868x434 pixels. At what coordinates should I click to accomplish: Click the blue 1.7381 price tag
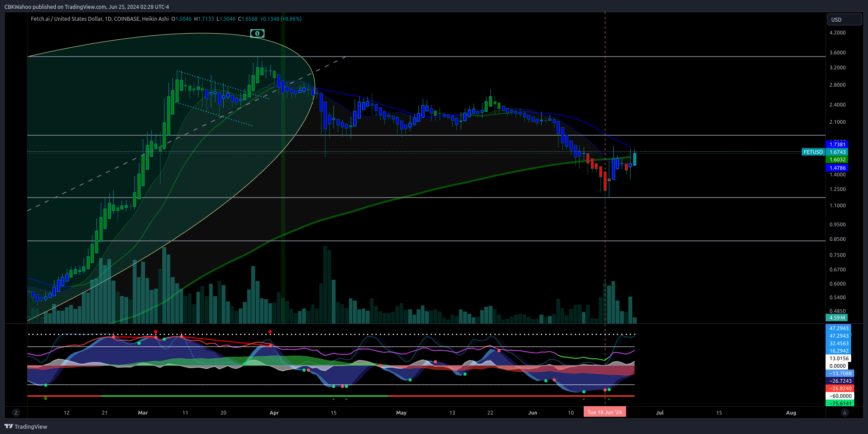click(837, 145)
